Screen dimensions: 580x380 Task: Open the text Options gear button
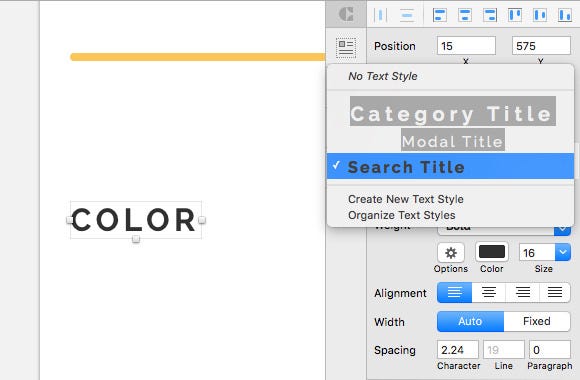[451, 253]
